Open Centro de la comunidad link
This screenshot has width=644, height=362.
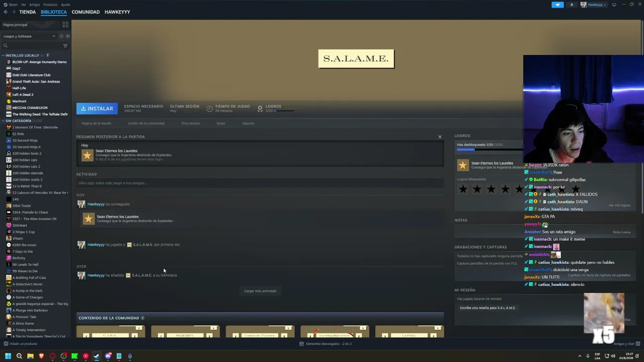146,123
